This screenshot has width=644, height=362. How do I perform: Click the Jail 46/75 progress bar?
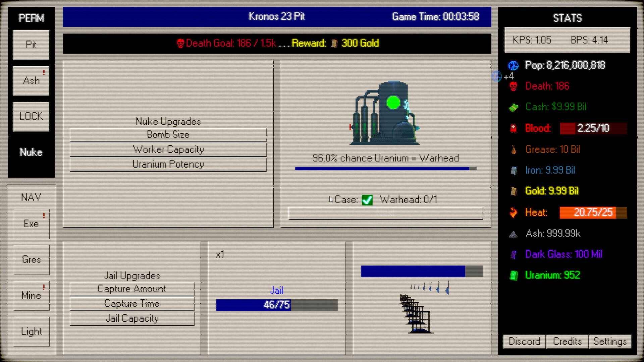pyautogui.click(x=277, y=305)
